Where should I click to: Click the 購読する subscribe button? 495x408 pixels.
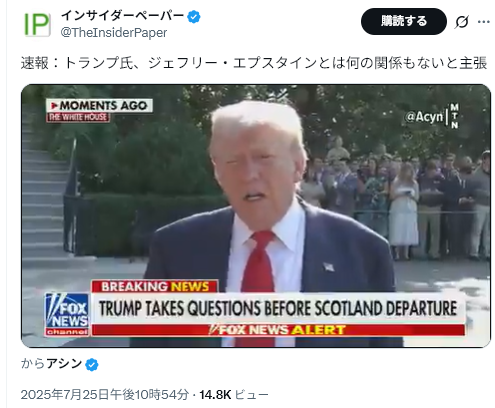pos(403,21)
